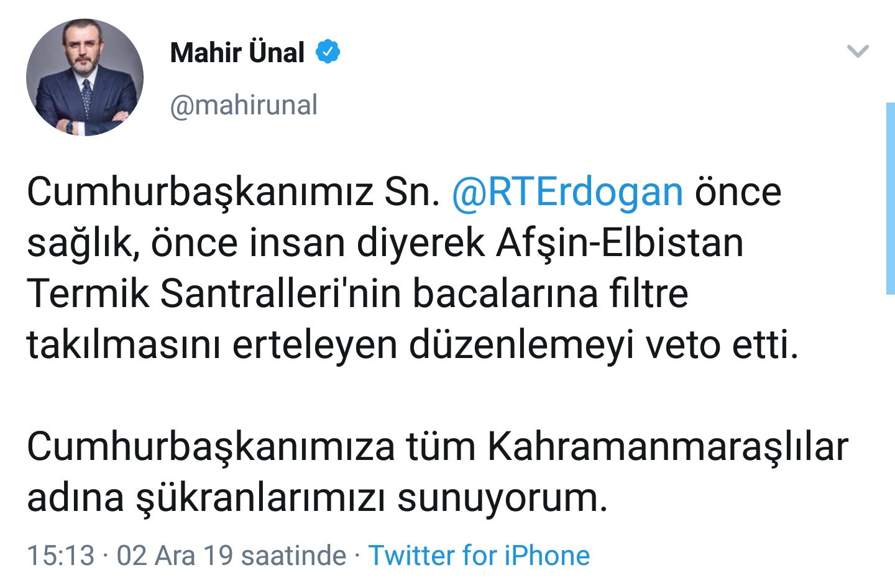Click the word Afşin-Elbistan in the tweet
Image resolution: width=895 pixels, height=588 pixels.
click(620, 242)
